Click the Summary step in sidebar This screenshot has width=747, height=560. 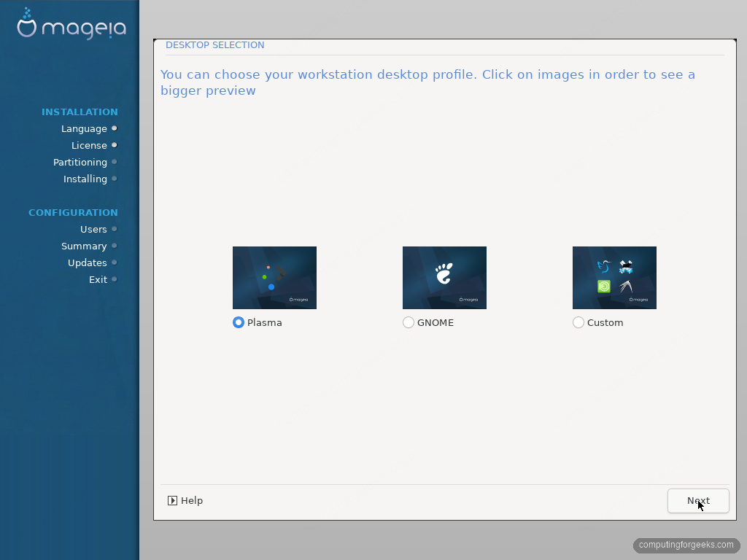(x=84, y=246)
